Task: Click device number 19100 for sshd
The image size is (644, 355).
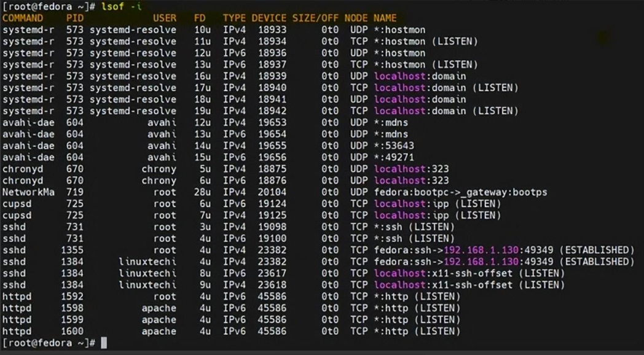Action: point(272,238)
